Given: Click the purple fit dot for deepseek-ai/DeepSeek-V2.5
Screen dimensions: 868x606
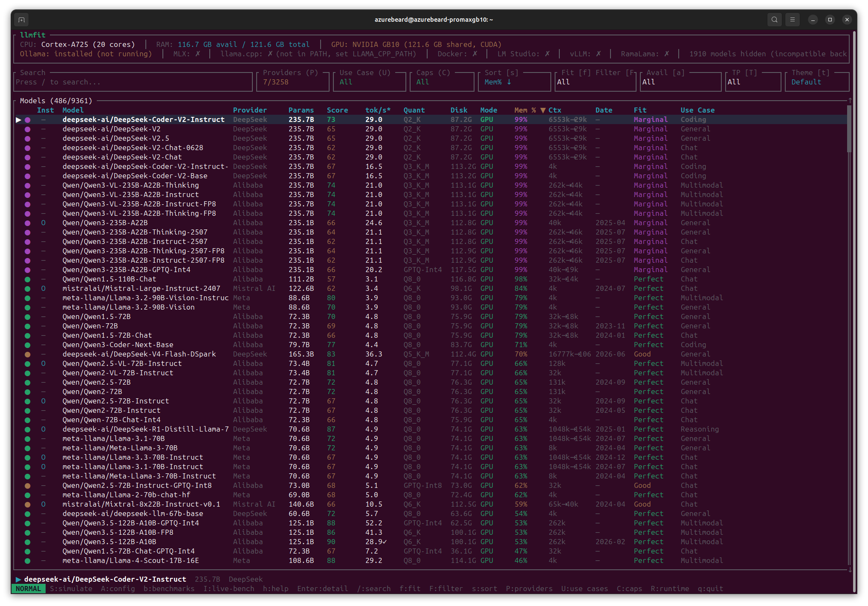Looking at the screenshot, I should (x=28, y=139).
